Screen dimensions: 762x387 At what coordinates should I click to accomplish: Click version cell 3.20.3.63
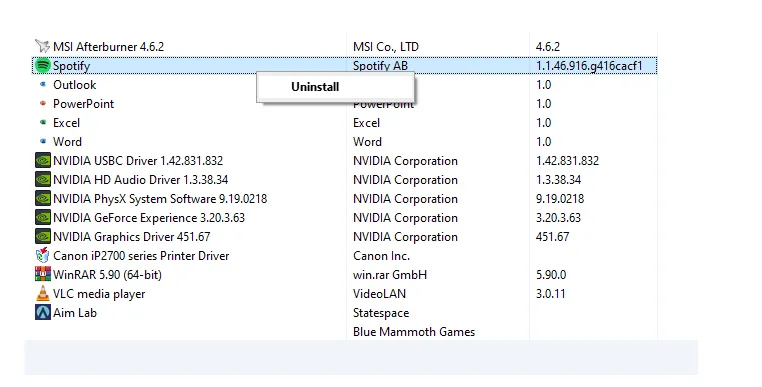pyautogui.click(x=558, y=217)
